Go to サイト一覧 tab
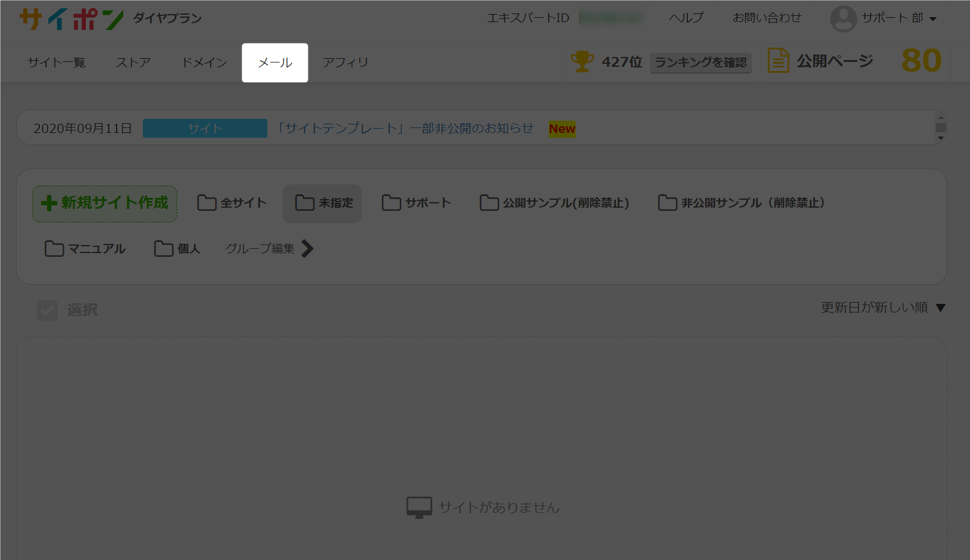The height and width of the screenshot is (560, 970). (56, 62)
